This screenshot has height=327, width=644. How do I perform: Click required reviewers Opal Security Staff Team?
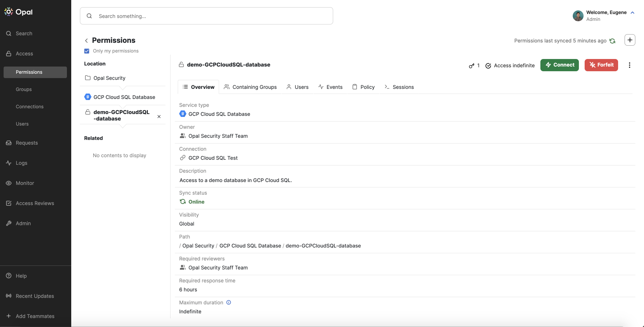point(214,268)
